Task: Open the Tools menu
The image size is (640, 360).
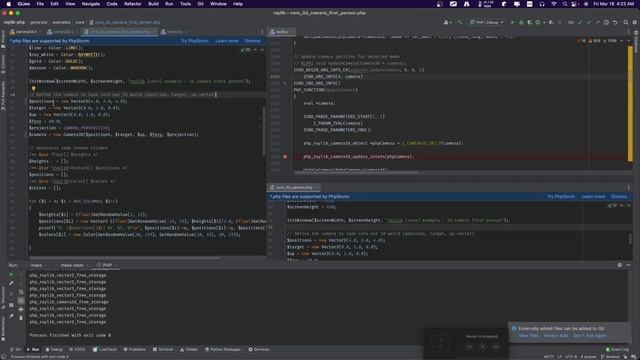Action: point(185,4)
